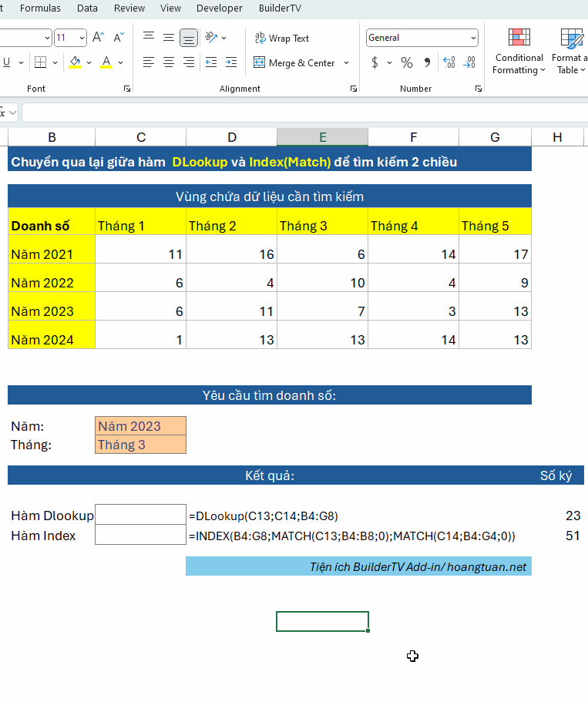This screenshot has width=588, height=702.
Task: Open Fill Color palette arrow
Action: tap(89, 62)
